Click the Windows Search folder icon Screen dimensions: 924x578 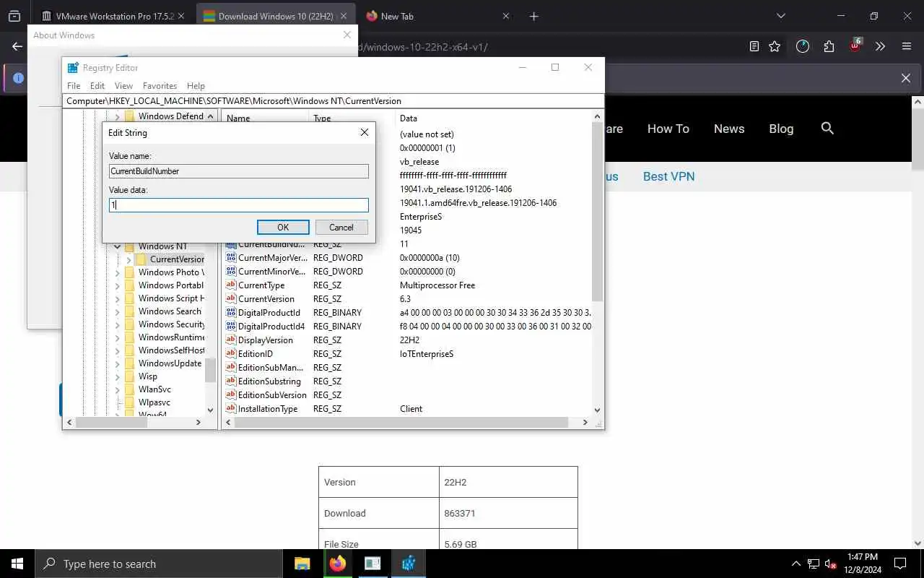point(129,311)
